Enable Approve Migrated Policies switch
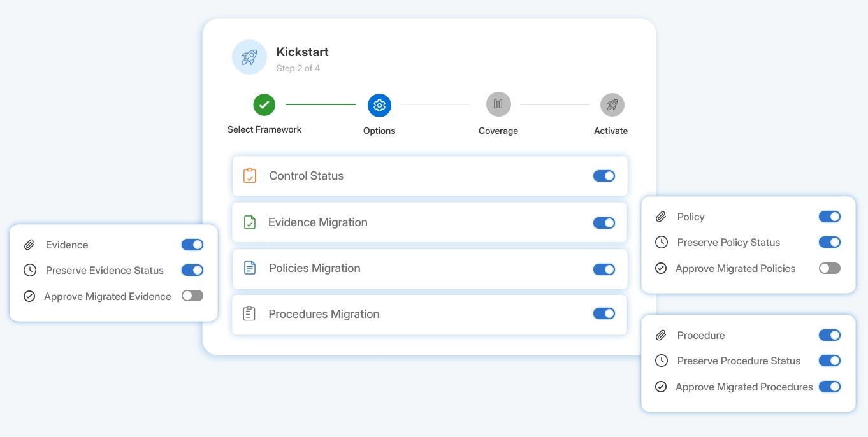 830,268
